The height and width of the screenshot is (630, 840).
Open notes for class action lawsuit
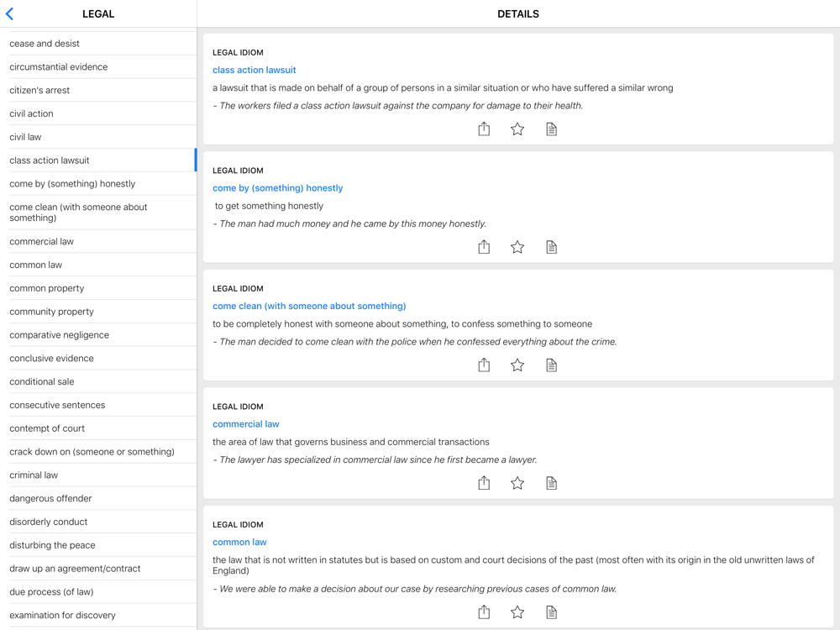(x=551, y=129)
